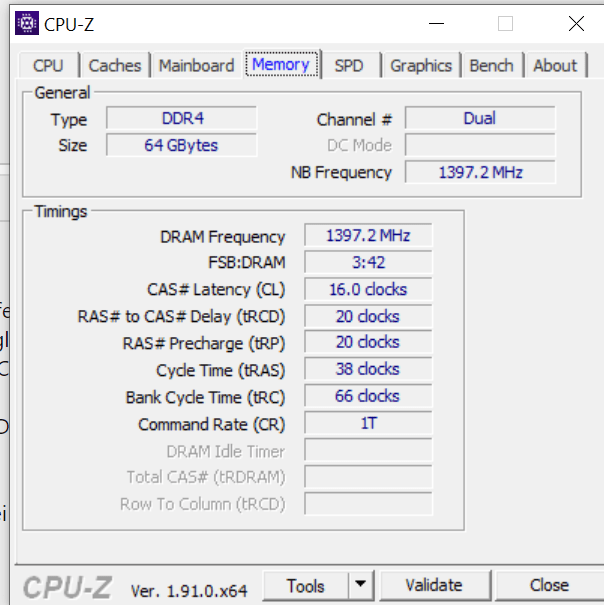This screenshot has height=605, width=604.
Task: Click the NB Frequency label
Action: (341, 172)
